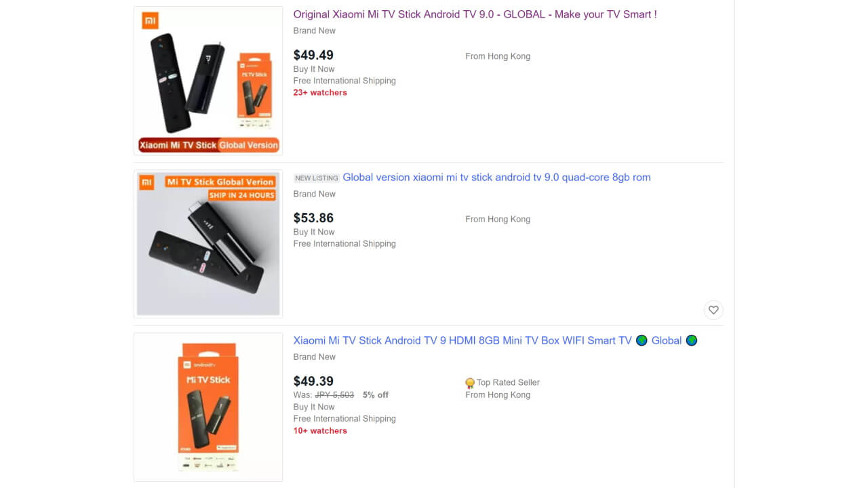Click the $53.86 price
The width and height of the screenshot is (868, 488).
[313, 218]
